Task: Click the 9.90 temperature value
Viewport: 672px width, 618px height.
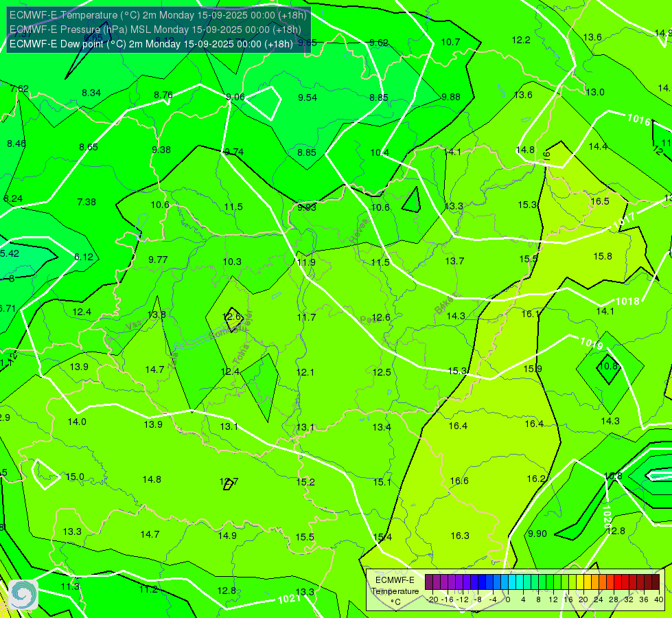Action: pyautogui.click(x=537, y=534)
